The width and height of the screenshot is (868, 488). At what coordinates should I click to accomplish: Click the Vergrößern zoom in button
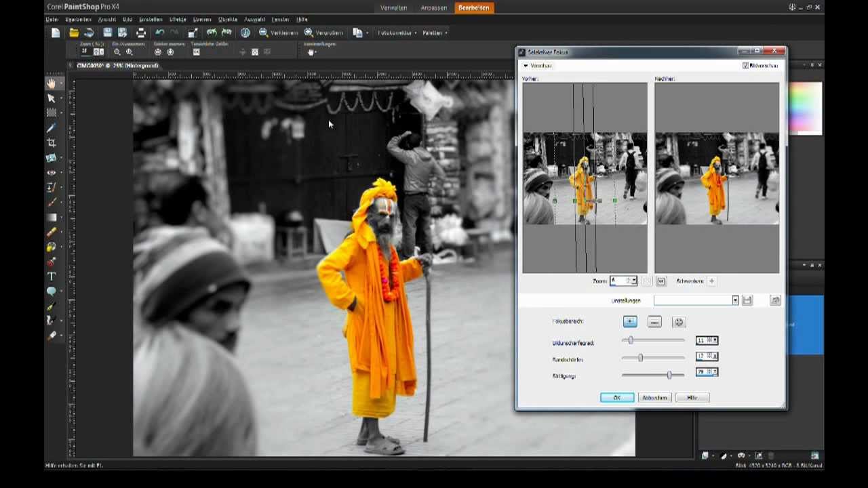tap(323, 33)
